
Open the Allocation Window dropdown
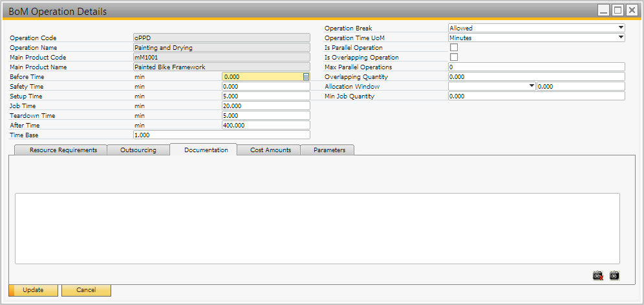click(531, 87)
